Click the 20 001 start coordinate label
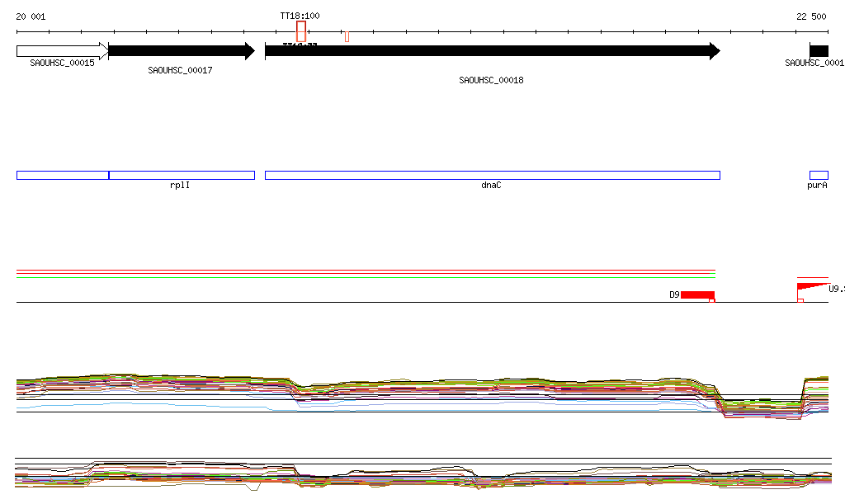Screen dimensions: 845x504 pyautogui.click(x=31, y=16)
